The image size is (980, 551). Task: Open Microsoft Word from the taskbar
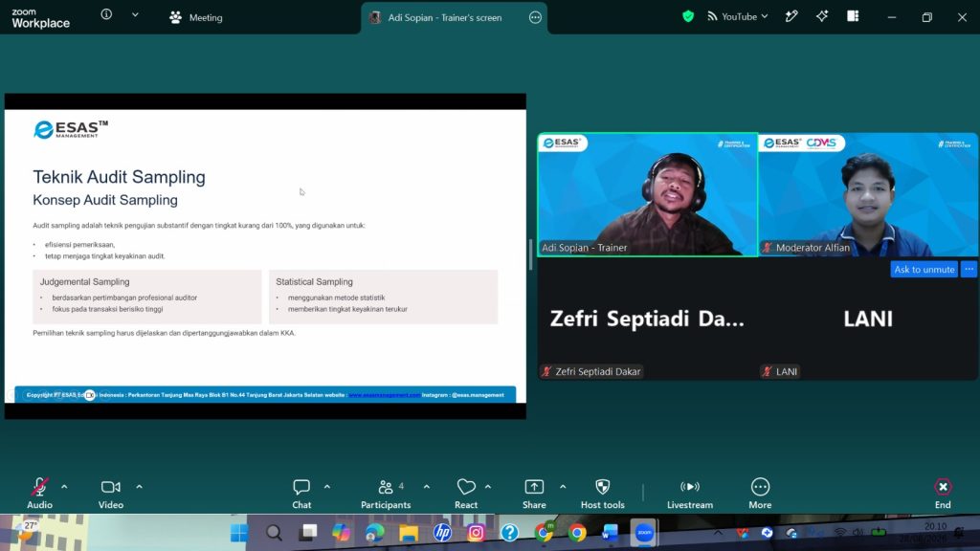point(610,533)
